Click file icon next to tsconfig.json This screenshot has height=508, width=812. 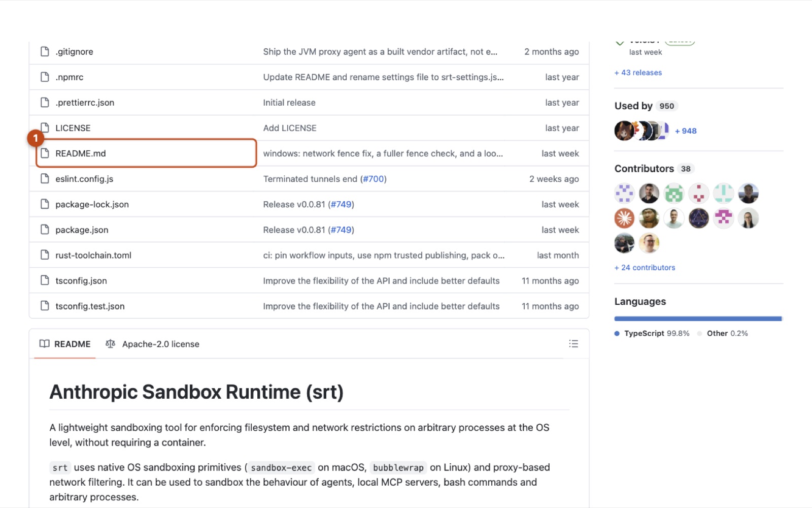45,280
